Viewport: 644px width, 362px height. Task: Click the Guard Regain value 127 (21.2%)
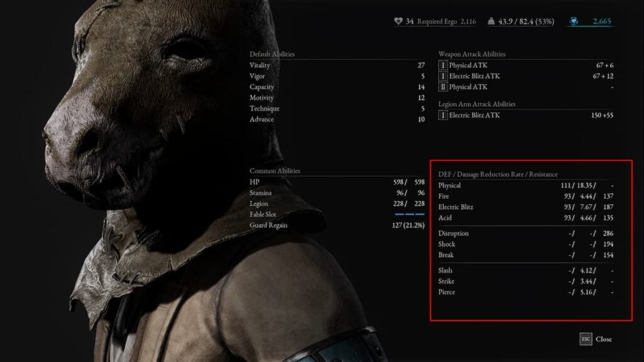[408, 226]
